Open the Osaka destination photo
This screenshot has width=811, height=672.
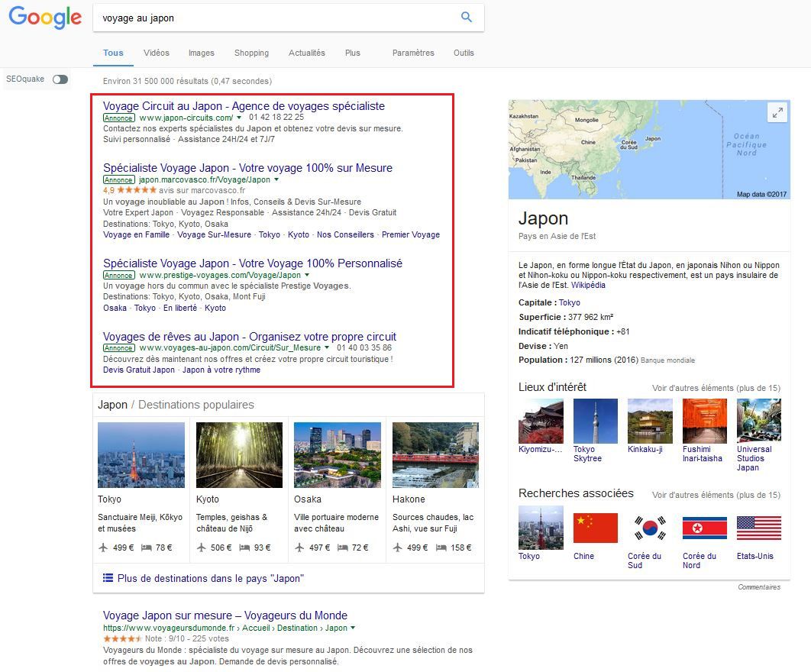338,455
